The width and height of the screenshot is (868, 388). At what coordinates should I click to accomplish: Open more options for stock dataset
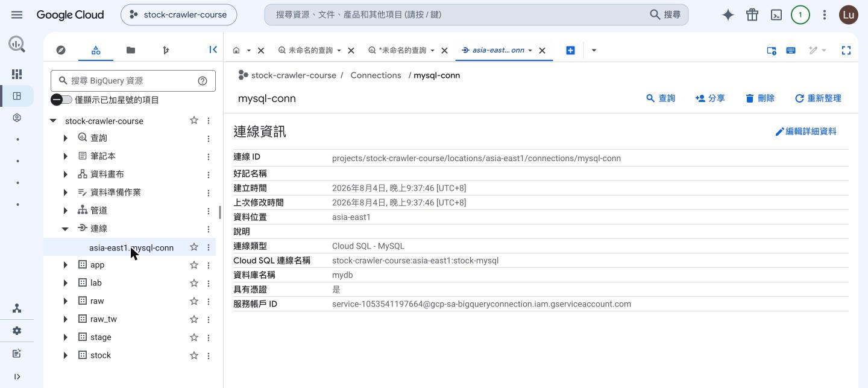[209, 355]
